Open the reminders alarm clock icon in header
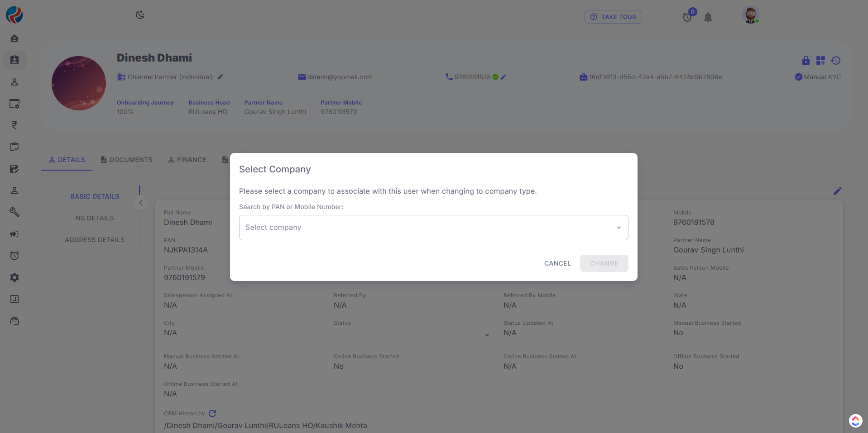The height and width of the screenshot is (433, 868). [687, 17]
